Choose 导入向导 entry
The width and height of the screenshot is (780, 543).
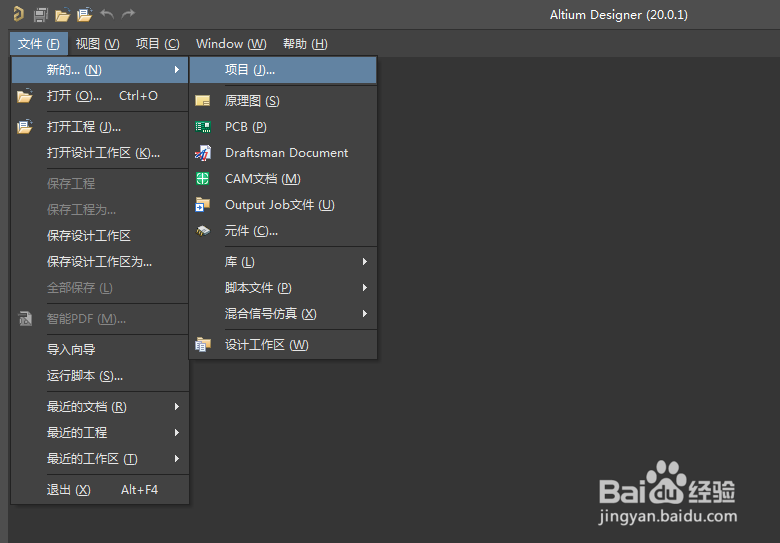pyautogui.click(x=100, y=350)
